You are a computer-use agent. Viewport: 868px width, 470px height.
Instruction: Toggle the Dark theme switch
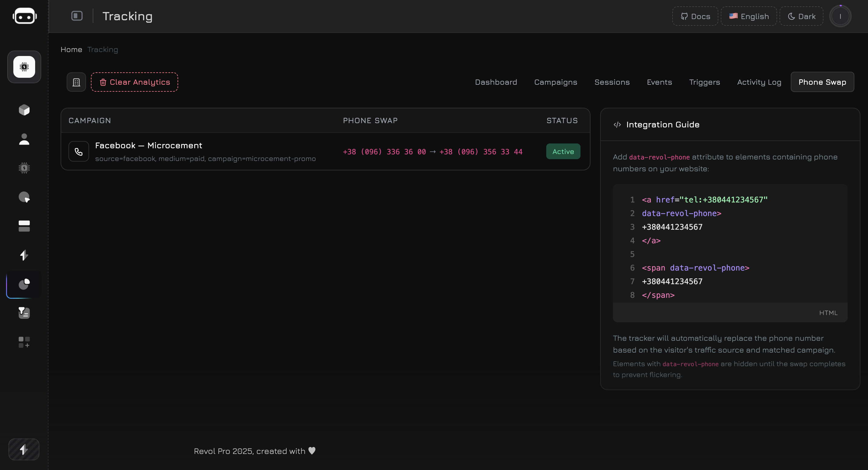802,16
